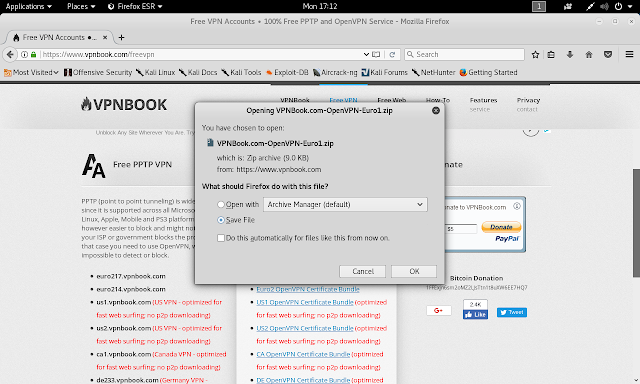Show bookmarks list icon in toolbar

pos(551,54)
